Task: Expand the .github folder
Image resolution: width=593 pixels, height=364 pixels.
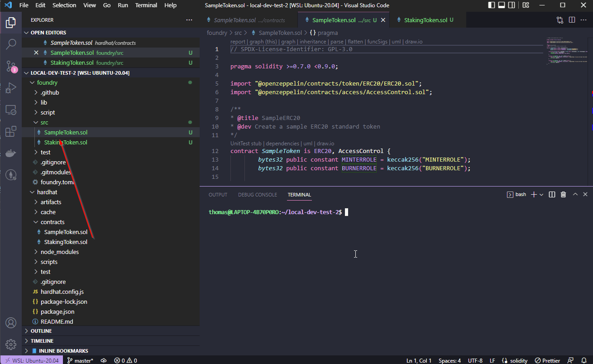Action: 37,92
